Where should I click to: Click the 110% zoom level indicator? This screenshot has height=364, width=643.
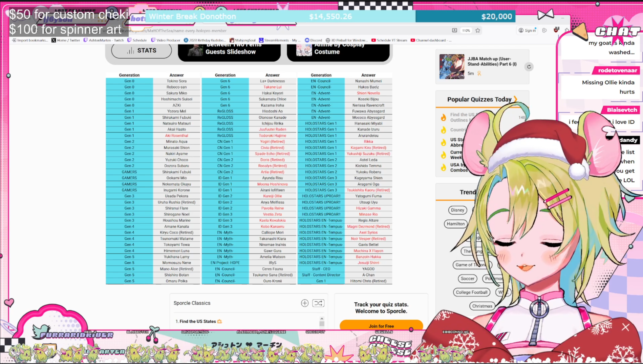[x=466, y=30]
